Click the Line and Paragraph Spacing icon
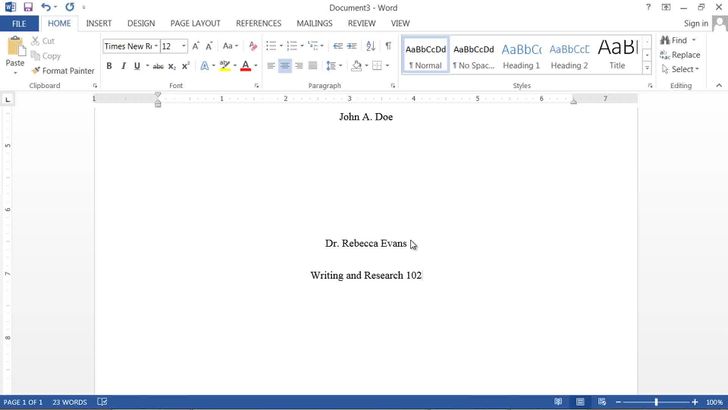Image resolution: width=728 pixels, height=410 pixels. coord(331,66)
